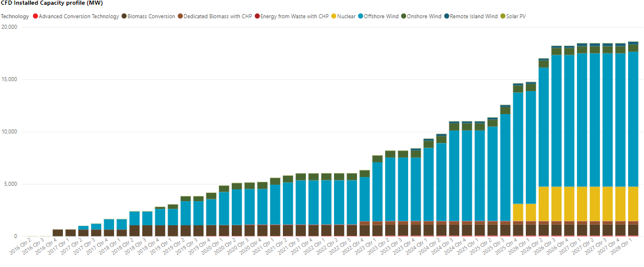Select the blue Offshore Wind legend marker

click(x=361, y=16)
